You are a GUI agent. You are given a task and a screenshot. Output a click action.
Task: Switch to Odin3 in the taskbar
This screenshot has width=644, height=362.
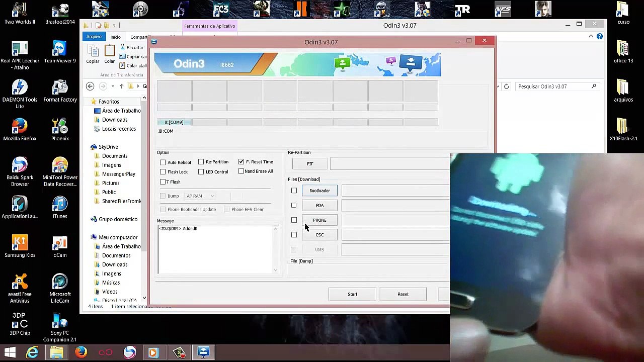pos(204,352)
